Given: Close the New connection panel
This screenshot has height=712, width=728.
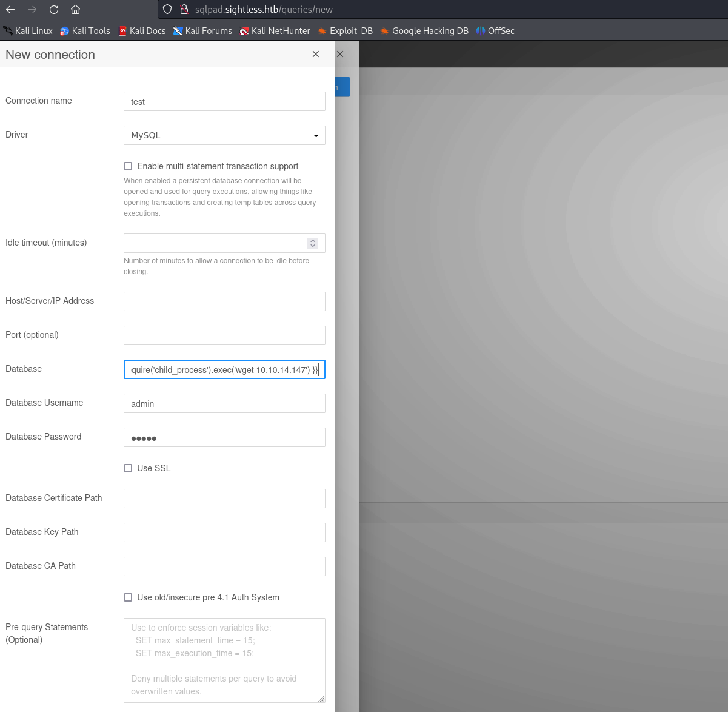Looking at the screenshot, I should coord(316,54).
